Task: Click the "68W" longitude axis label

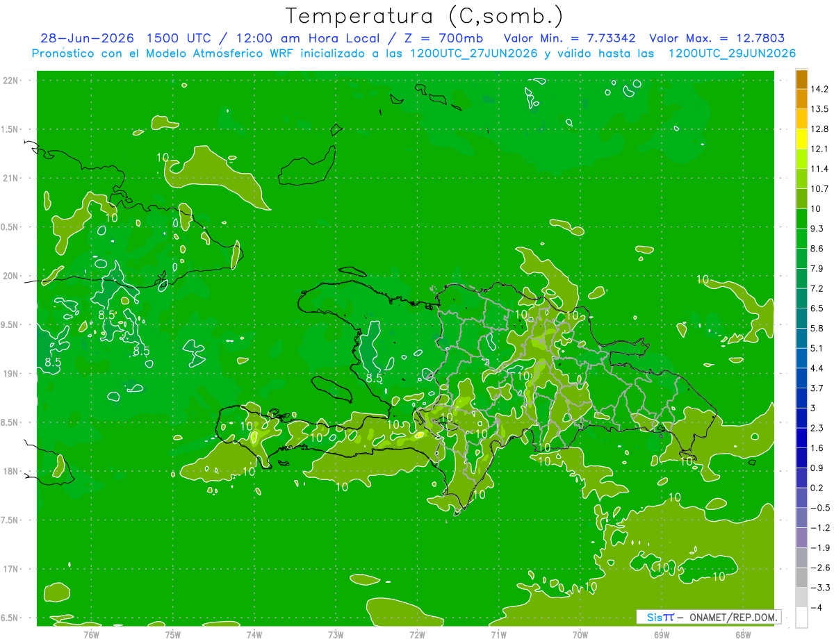Action: pos(743,634)
